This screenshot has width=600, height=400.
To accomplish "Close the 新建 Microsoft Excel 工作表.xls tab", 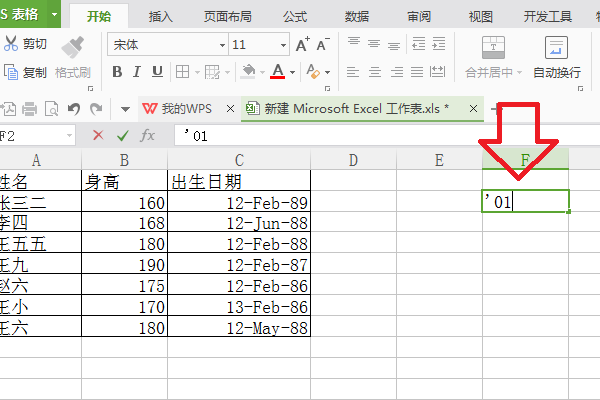I will 473,109.
